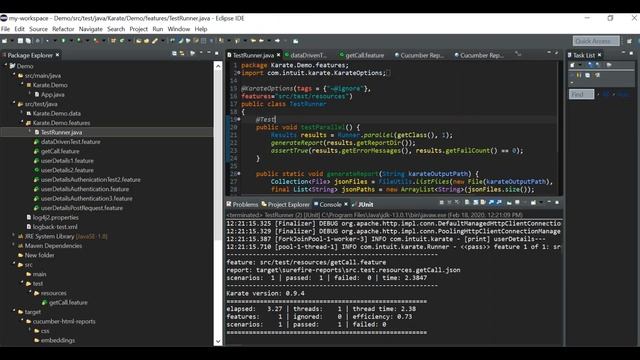640x360 pixels.
Task: Close the Console tab
Action: (346, 204)
